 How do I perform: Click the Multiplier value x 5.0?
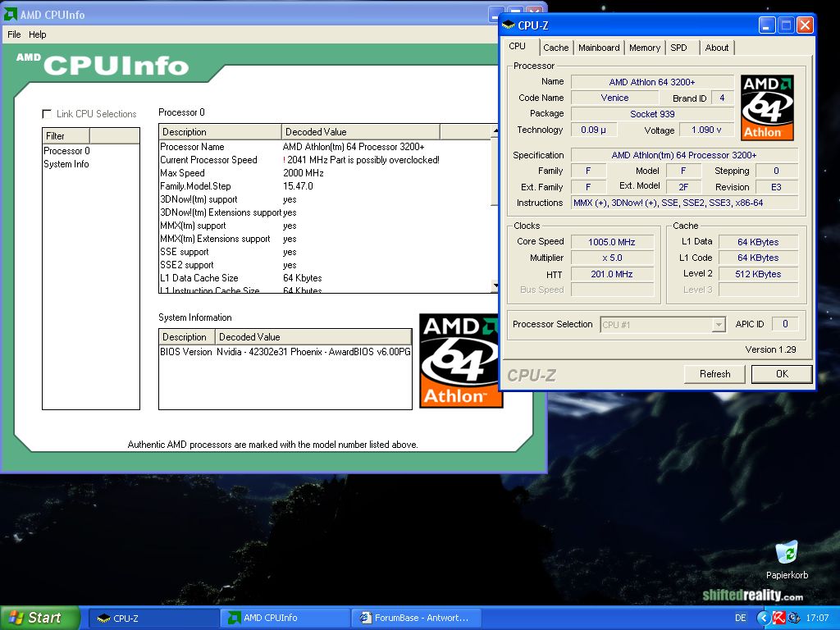click(612, 258)
